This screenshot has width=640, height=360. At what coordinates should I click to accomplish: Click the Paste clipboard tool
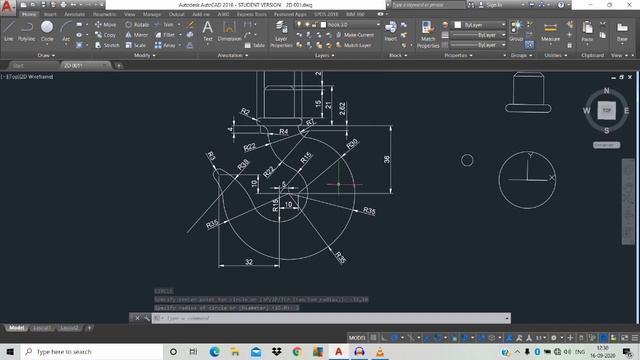pyautogui.click(x=587, y=32)
